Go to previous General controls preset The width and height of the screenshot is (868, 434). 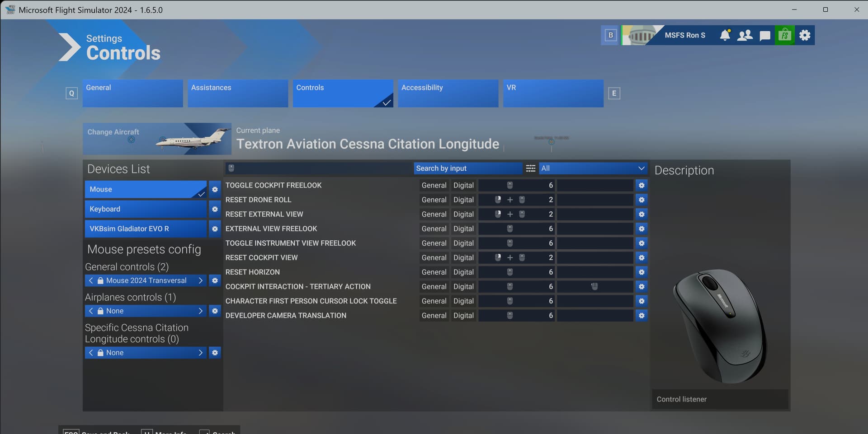tap(91, 280)
